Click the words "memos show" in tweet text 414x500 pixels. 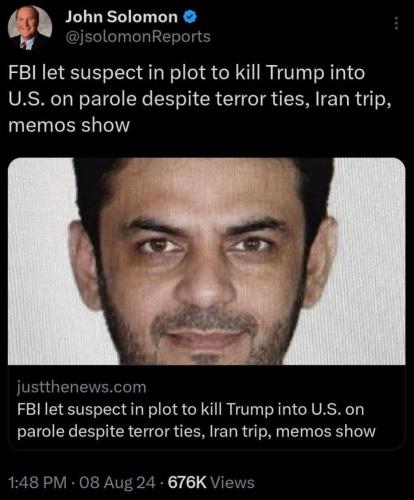click(69, 125)
